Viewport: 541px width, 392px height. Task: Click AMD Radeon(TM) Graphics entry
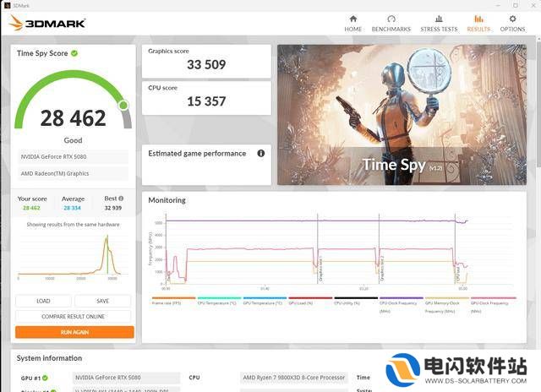[x=73, y=173]
